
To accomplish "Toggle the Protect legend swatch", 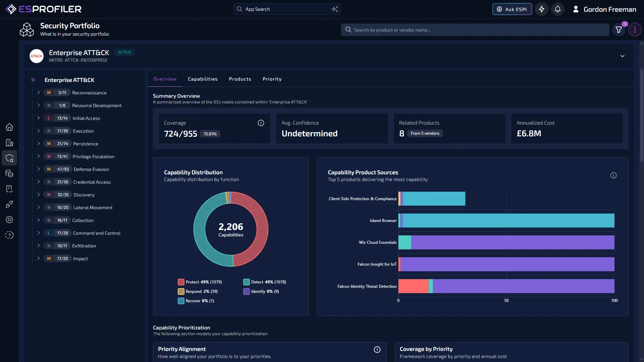I will [x=181, y=282].
